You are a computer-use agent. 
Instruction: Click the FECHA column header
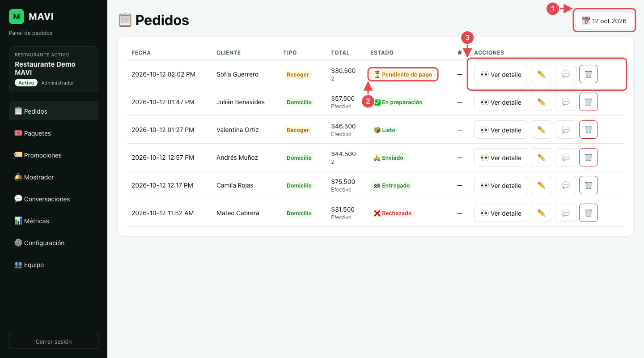click(141, 52)
